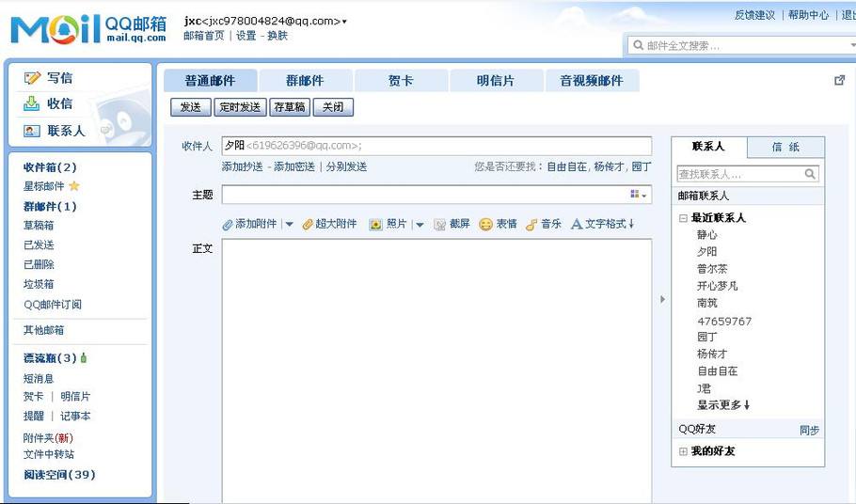This screenshot has height=504, width=856.
Task: Click the compose mail pencil icon
Action: tap(32, 78)
